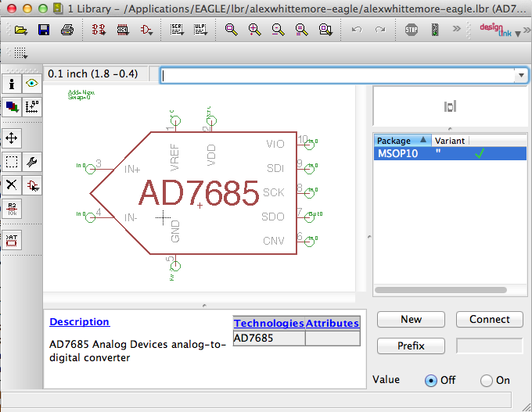Click the GND pin 5 circle
Image resolution: width=532 pixels, height=412 pixels.
coord(175,266)
